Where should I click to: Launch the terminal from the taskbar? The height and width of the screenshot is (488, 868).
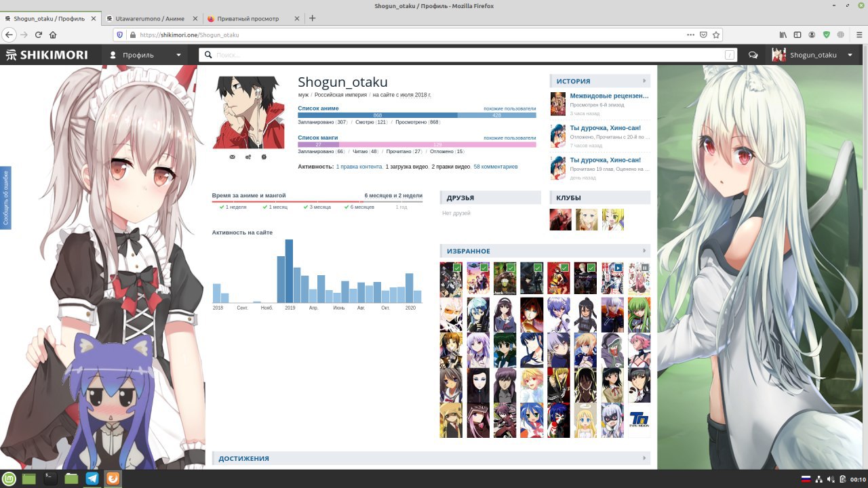(50, 479)
